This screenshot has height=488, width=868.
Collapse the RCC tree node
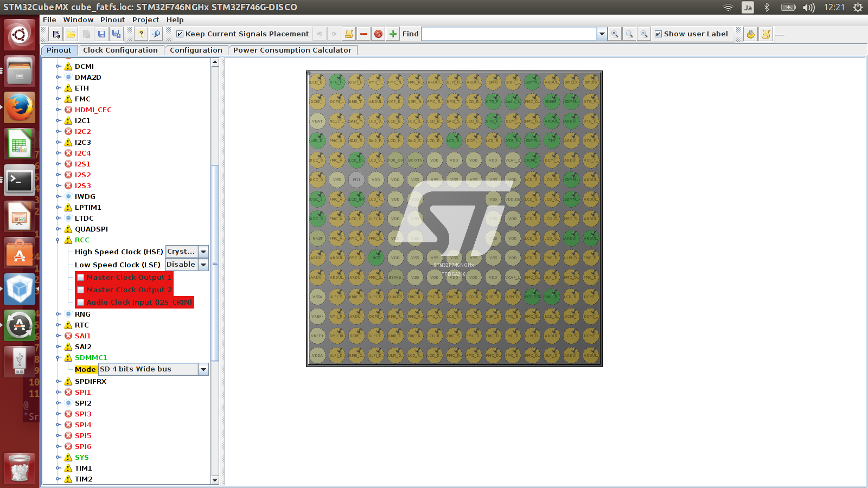[x=58, y=240]
